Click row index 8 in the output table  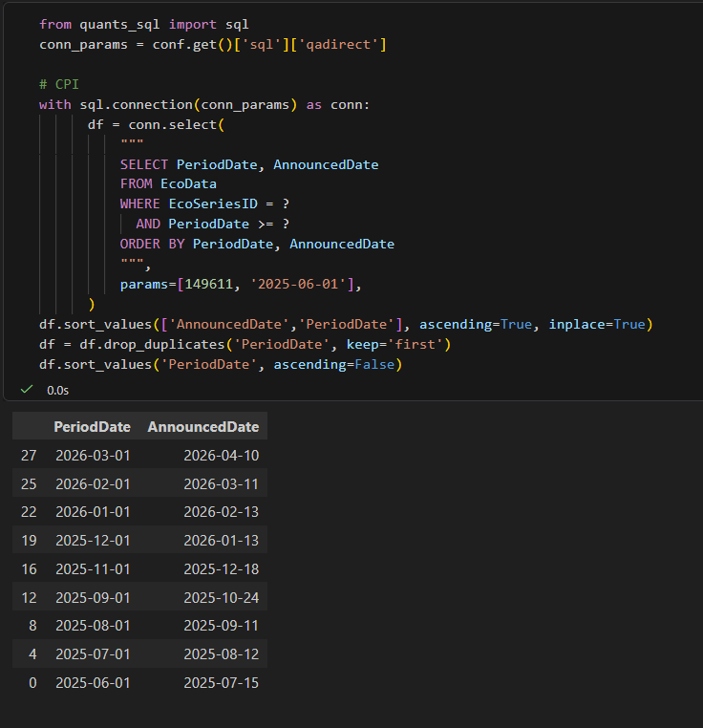(x=32, y=626)
